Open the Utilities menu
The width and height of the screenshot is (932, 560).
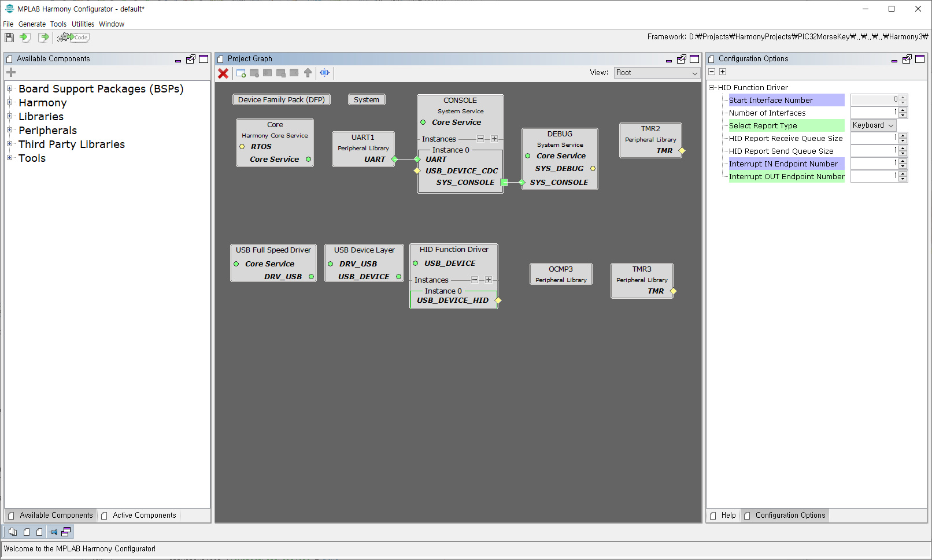[83, 24]
